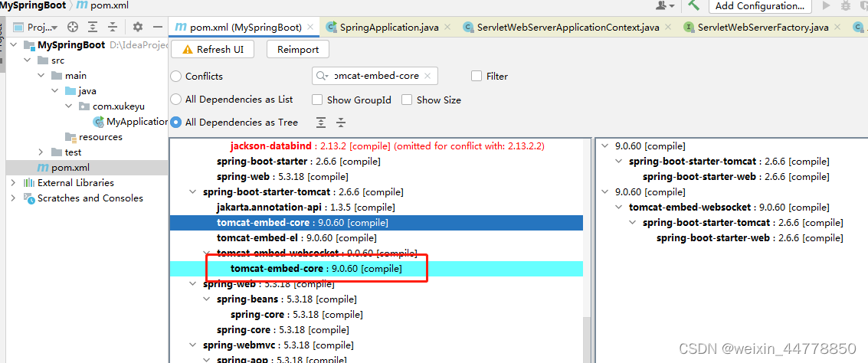This screenshot has width=868, height=363.
Task: Collapse the src folder node
Action: (x=27, y=60)
